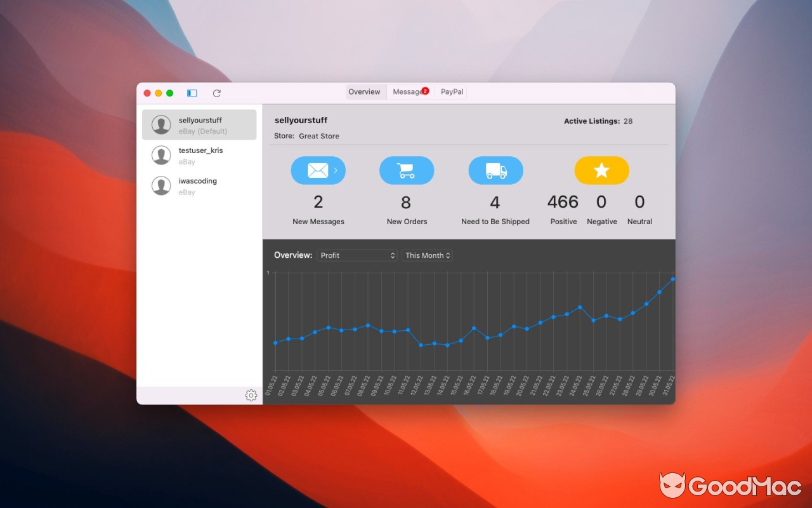Open the This Month period dropdown
Screen dimensions: 812x508
pyautogui.click(x=427, y=255)
